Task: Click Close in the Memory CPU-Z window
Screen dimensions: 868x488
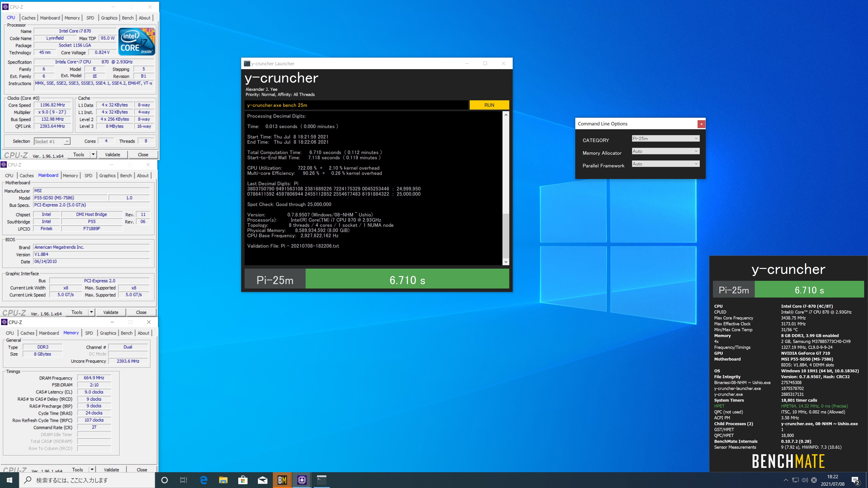Action: [x=142, y=469]
